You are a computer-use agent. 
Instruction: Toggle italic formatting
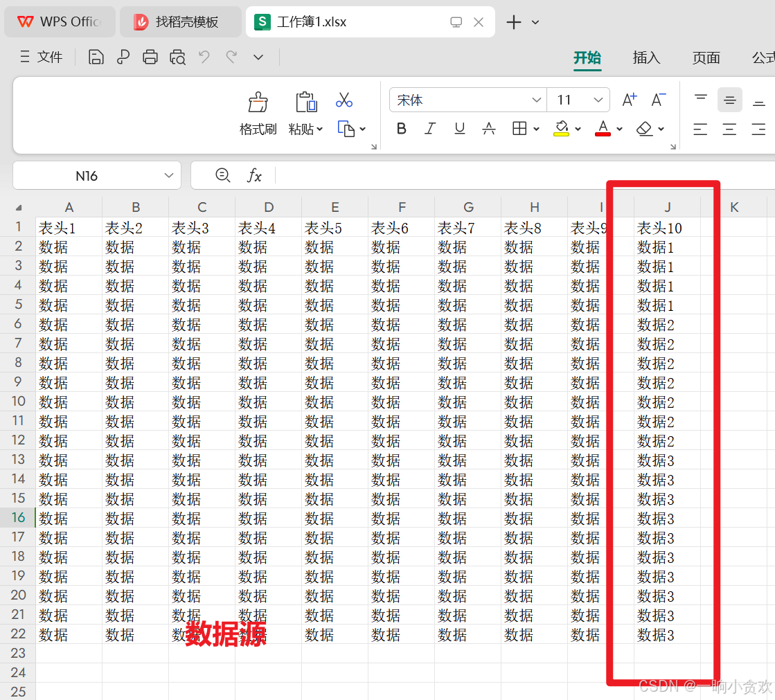click(430, 128)
